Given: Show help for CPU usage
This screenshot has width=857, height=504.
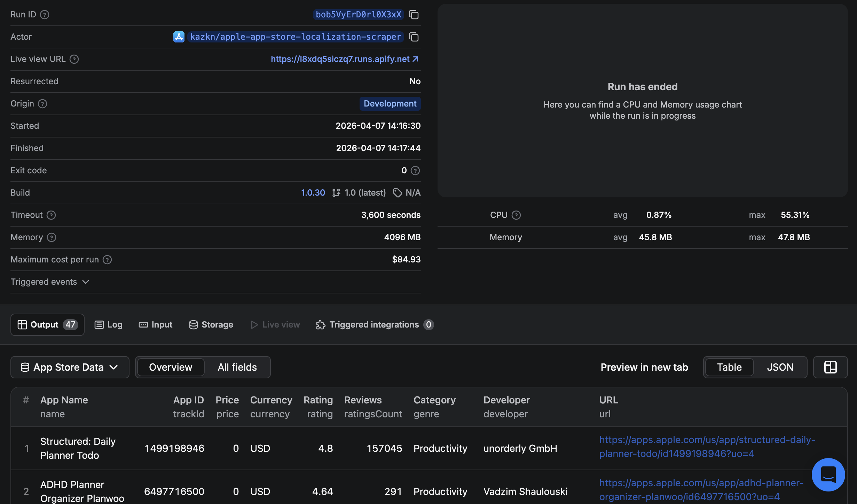Looking at the screenshot, I should coord(516,215).
